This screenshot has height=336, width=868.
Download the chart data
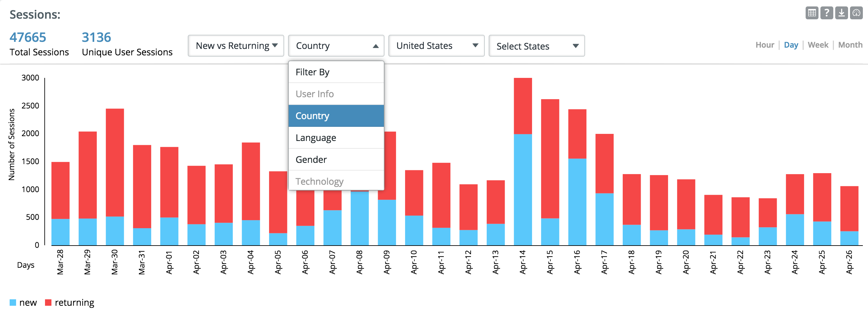[x=841, y=13]
